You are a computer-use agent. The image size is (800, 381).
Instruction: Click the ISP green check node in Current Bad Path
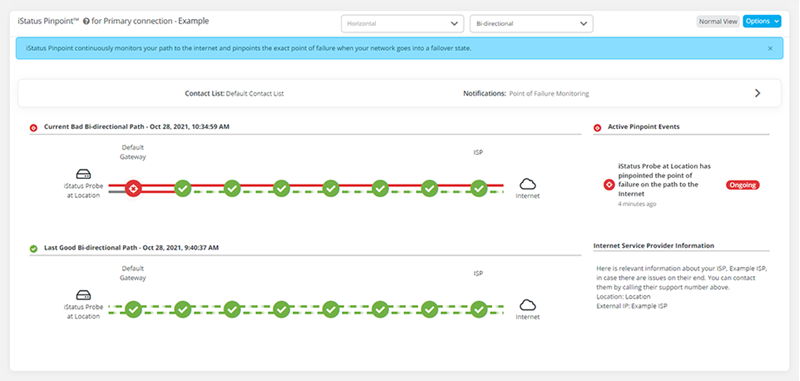pyautogui.click(x=479, y=188)
